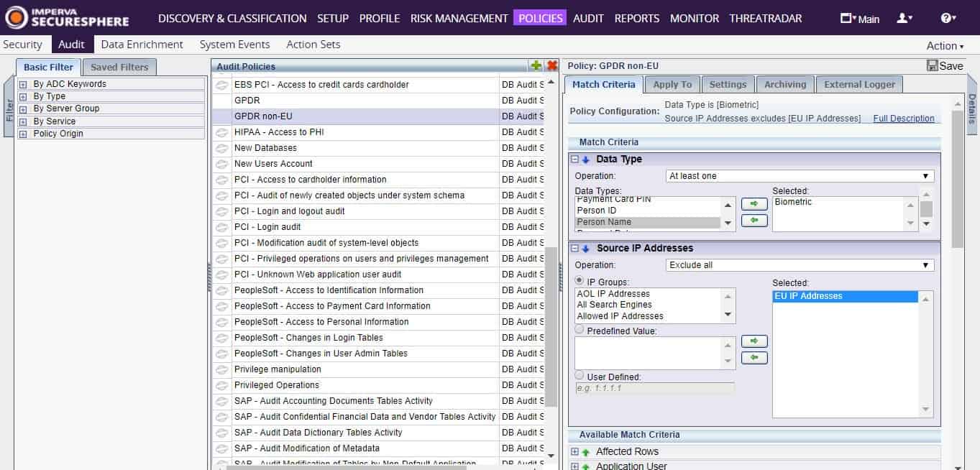The height and width of the screenshot is (470, 980).
Task: Click the Save disk icon
Action: point(933,66)
